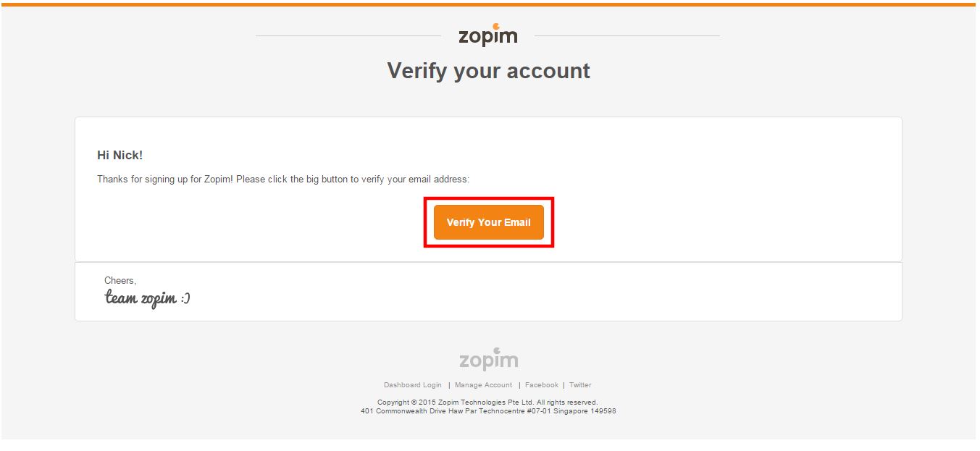This screenshot has height=451, width=980.
Task: Click the Copyright 2015 Zopim Technologies line
Action: coord(487,402)
